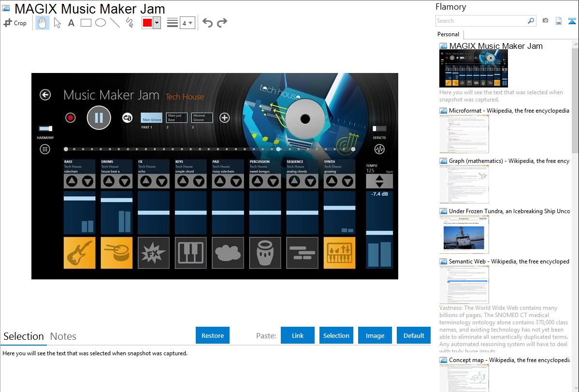Open the Concept map Wikipedia snapshot title
Screen dimensions: 579x392
click(x=509, y=360)
